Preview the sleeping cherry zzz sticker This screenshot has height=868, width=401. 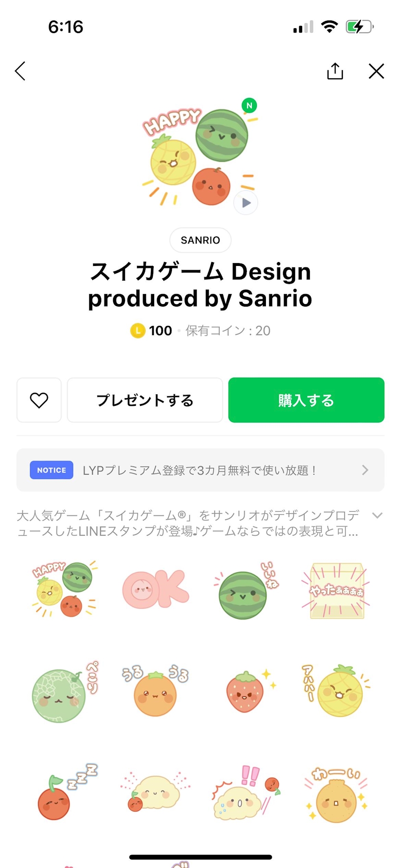[x=65, y=792]
